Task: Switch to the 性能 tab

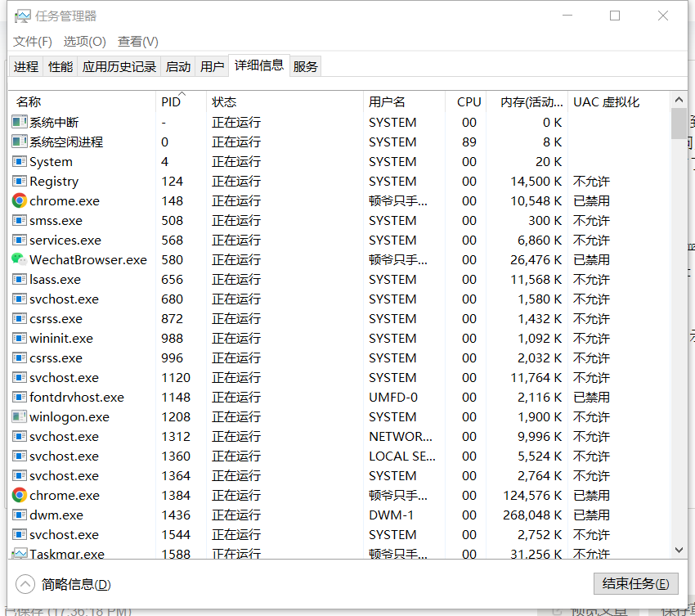Action: tap(61, 66)
